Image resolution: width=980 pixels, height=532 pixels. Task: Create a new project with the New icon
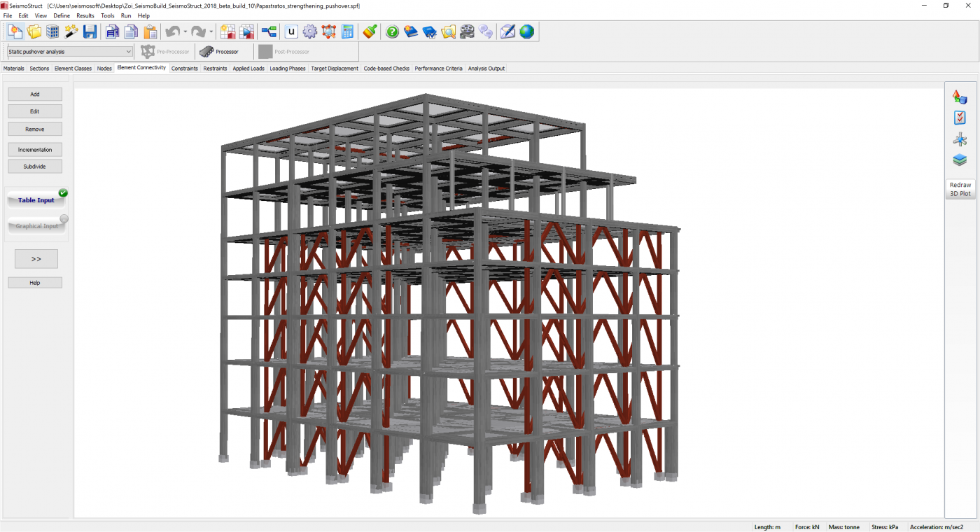[x=15, y=31]
